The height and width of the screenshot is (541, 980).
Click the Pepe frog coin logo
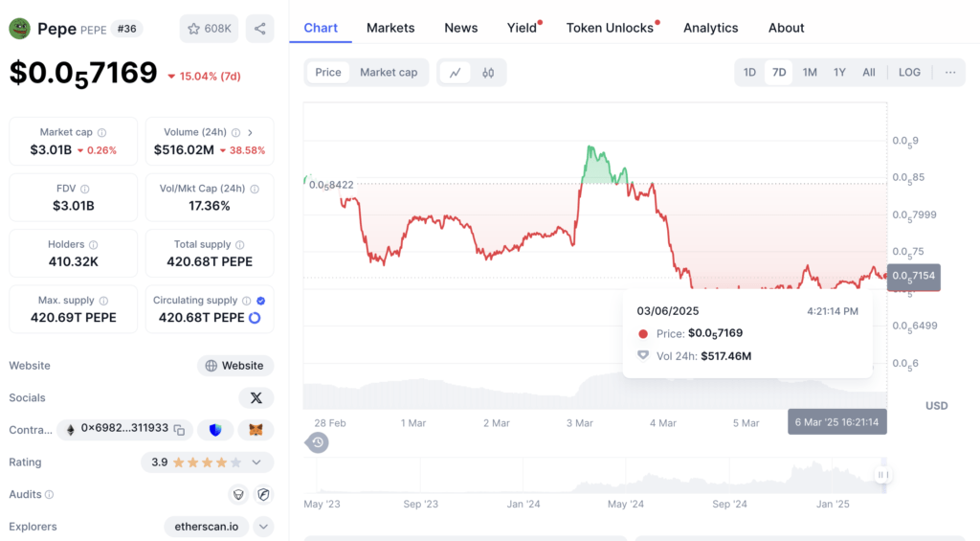tap(19, 29)
